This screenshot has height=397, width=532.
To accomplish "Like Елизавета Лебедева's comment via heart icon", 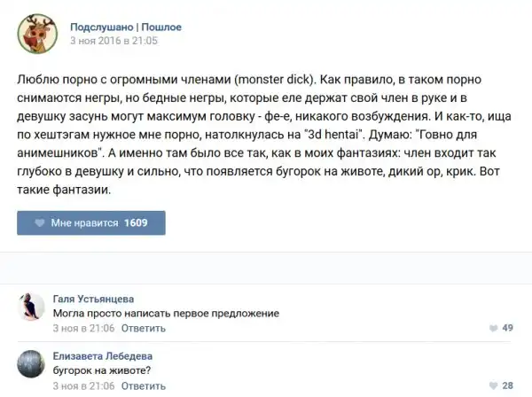I will 493,385.
